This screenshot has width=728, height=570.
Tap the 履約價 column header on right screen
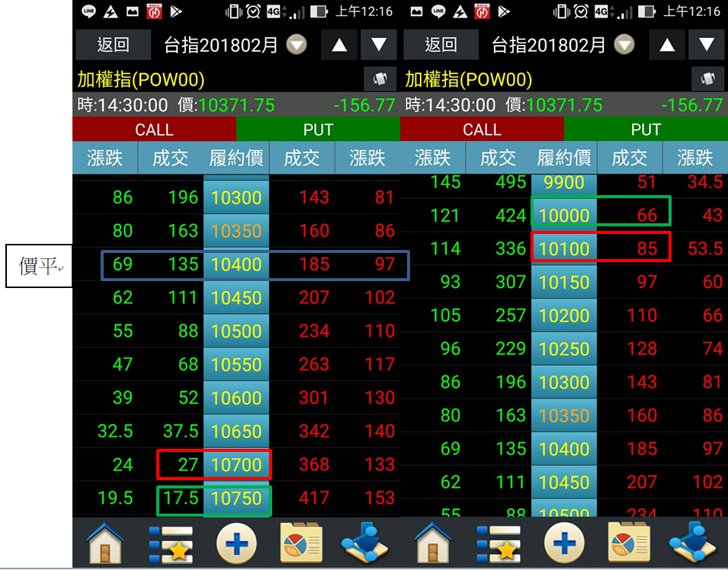pyautogui.click(x=564, y=158)
